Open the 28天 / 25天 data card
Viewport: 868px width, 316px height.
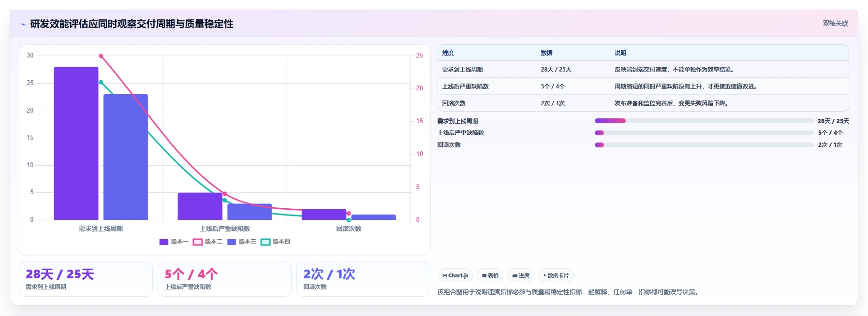[86, 279]
